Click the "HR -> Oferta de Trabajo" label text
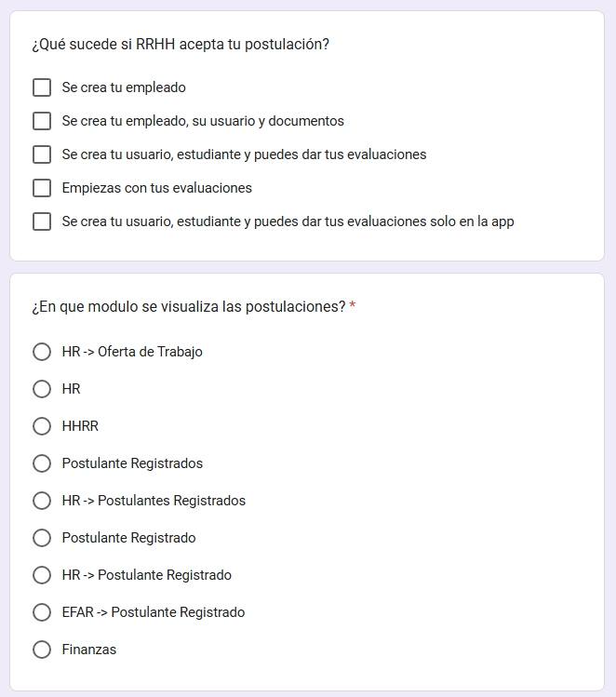The image size is (616, 697). point(132,352)
